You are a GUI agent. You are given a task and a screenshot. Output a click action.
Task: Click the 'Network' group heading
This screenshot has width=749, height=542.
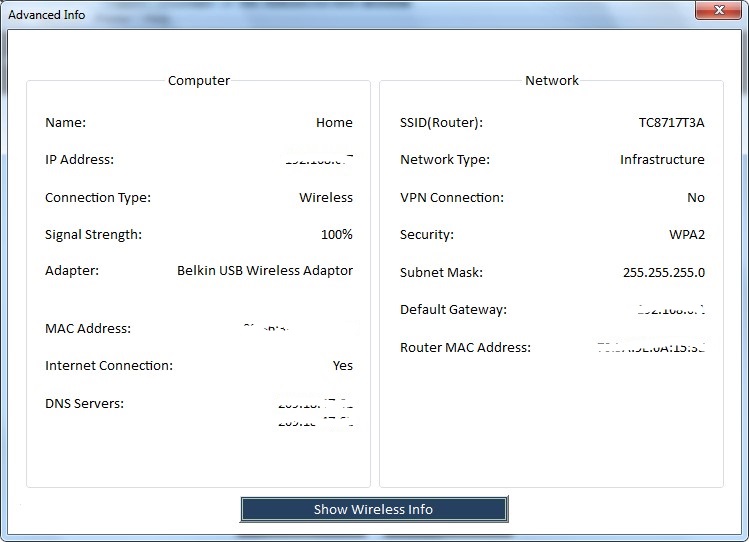(x=552, y=80)
